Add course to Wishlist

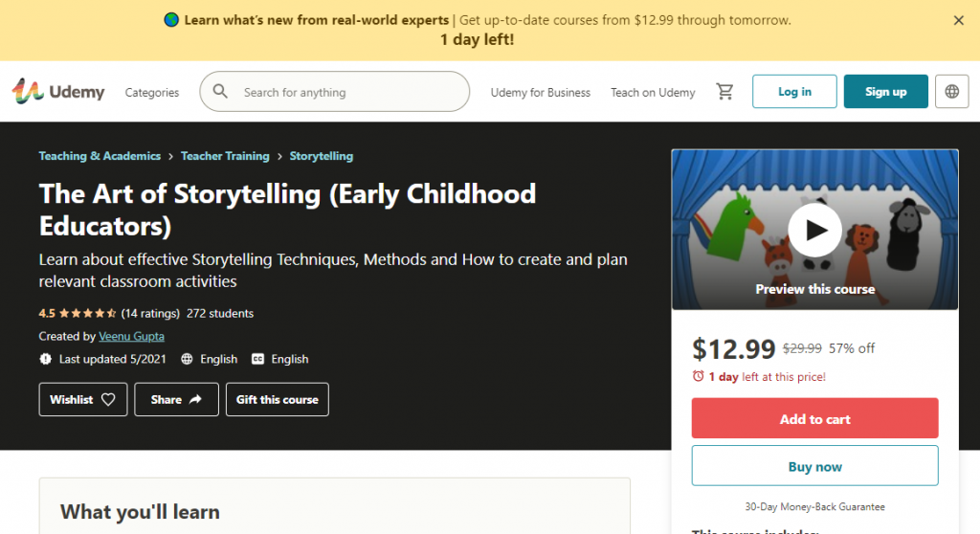82,400
